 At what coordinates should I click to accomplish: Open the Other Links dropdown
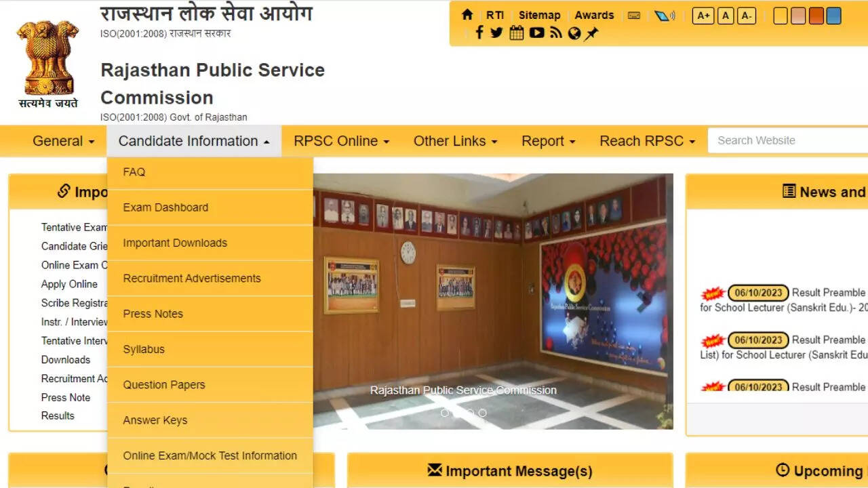455,141
